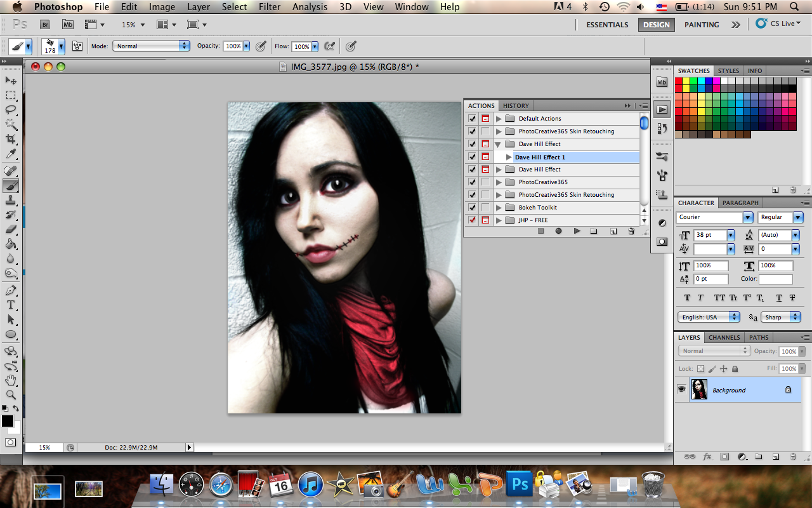Enable airbrush mode in options bar
The height and width of the screenshot is (508, 812).
pos(329,46)
